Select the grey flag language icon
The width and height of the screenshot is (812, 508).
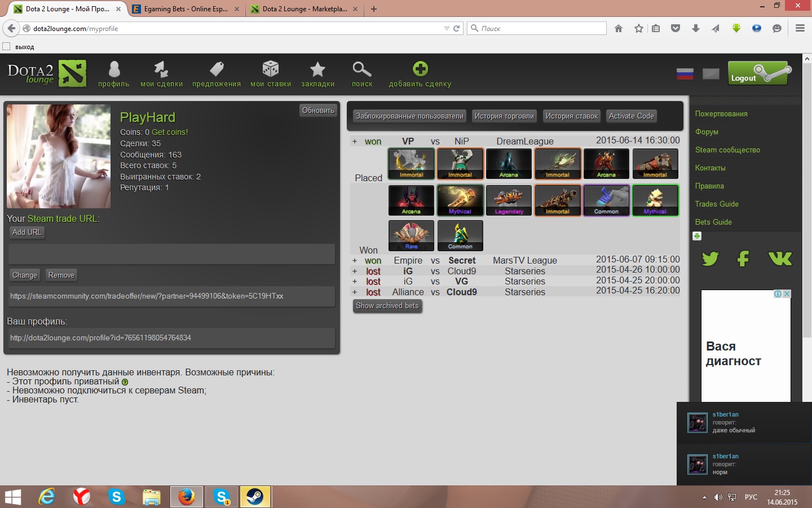pos(710,74)
